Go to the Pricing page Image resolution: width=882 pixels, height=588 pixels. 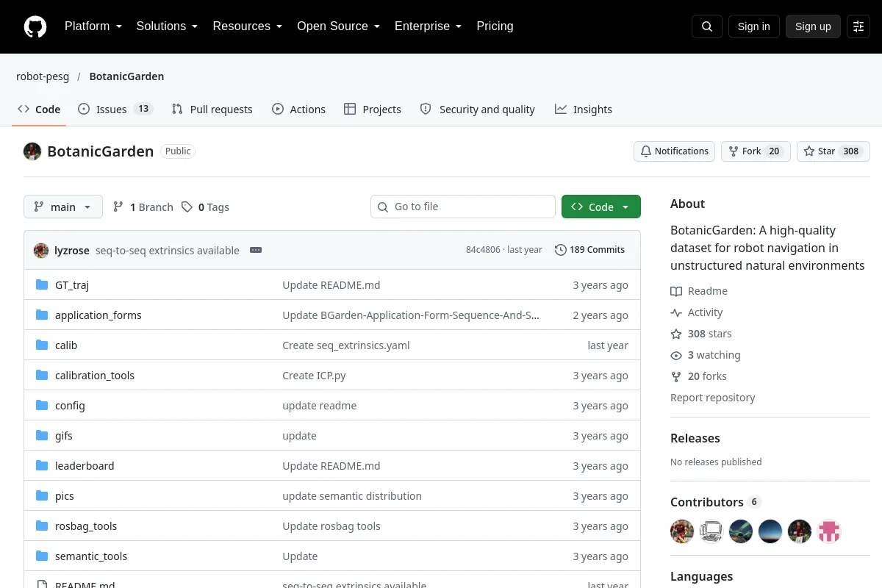495,26
